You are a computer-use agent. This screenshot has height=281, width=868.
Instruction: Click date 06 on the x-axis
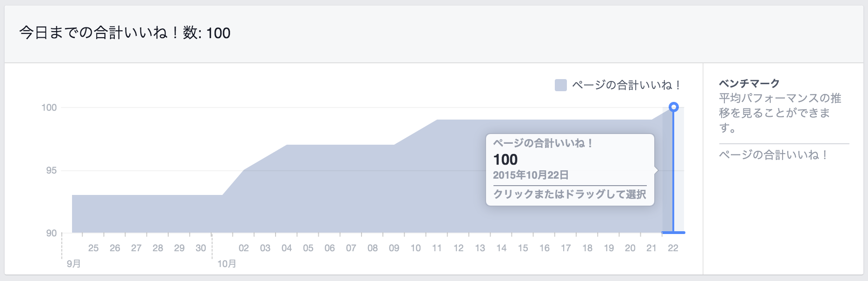coord(329,248)
